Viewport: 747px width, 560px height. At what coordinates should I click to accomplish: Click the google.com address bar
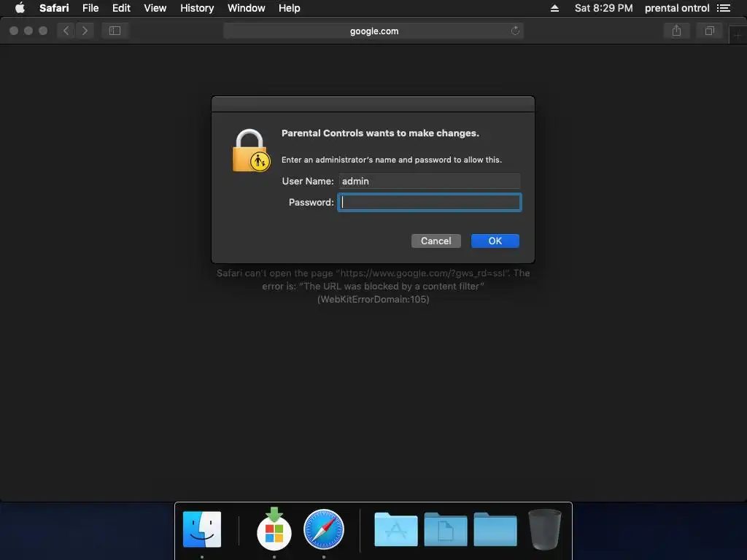[x=373, y=31]
